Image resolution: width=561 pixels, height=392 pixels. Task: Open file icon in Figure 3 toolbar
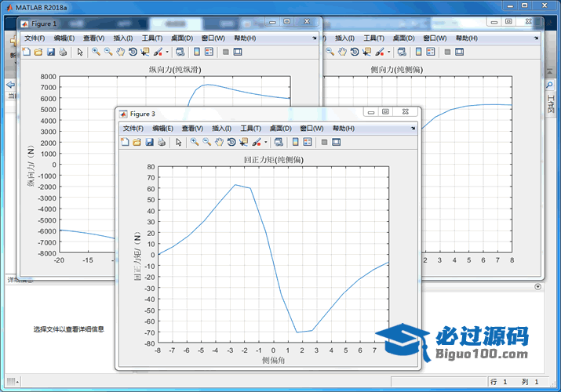point(137,142)
